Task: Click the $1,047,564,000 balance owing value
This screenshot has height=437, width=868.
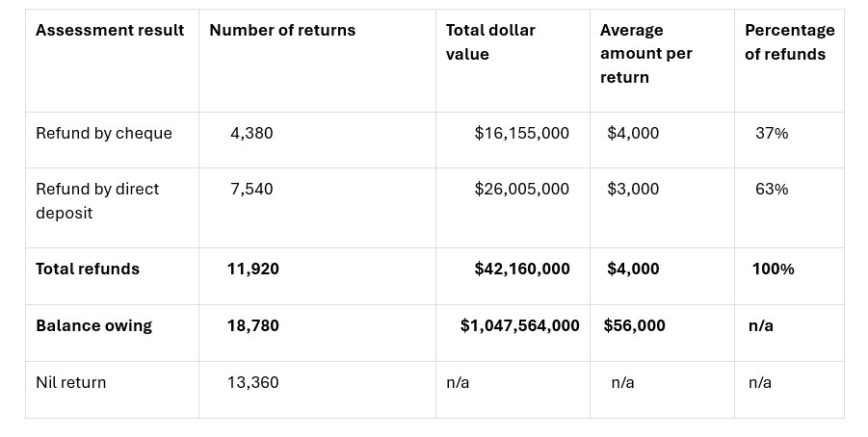Action: click(520, 326)
